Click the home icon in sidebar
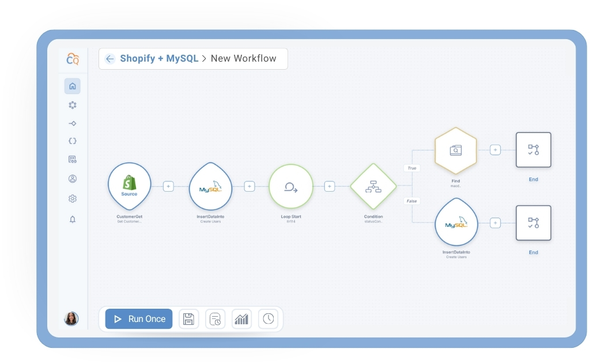The height and width of the screenshot is (364, 590). 73,86
